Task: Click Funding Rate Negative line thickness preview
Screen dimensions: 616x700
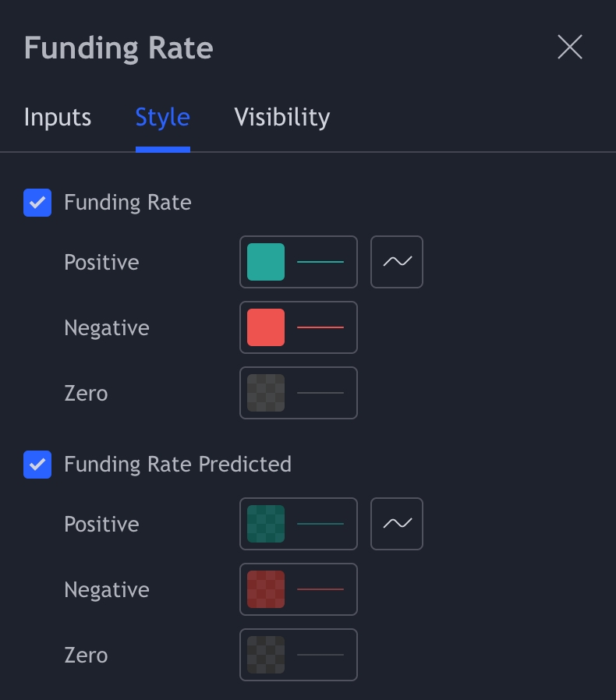Action: click(x=320, y=327)
